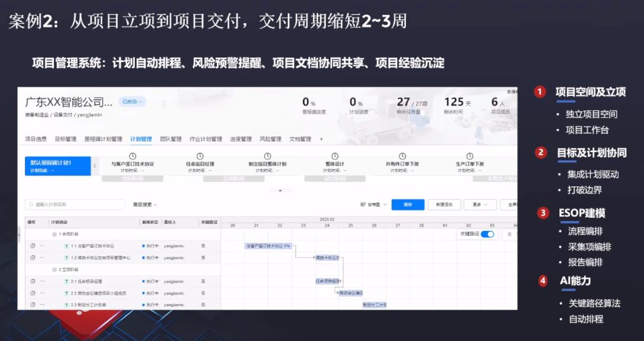Click the 启动会议确定 Gantt bar
Image resolution: width=644 pixels, height=341 pixels.
pos(350,293)
